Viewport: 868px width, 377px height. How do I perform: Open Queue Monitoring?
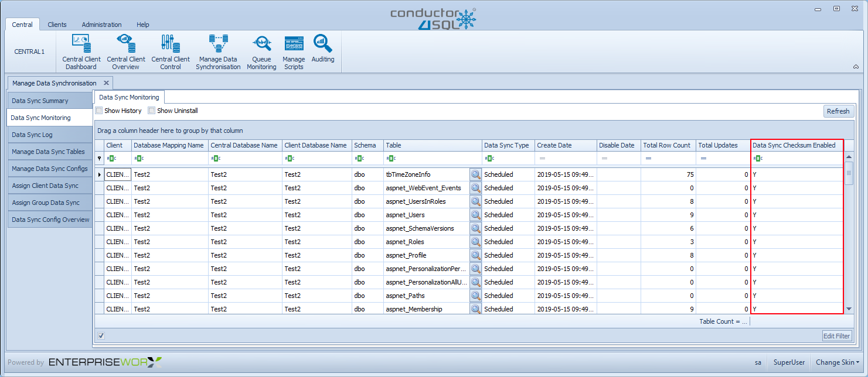pyautogui.click(x=261, y=51)
